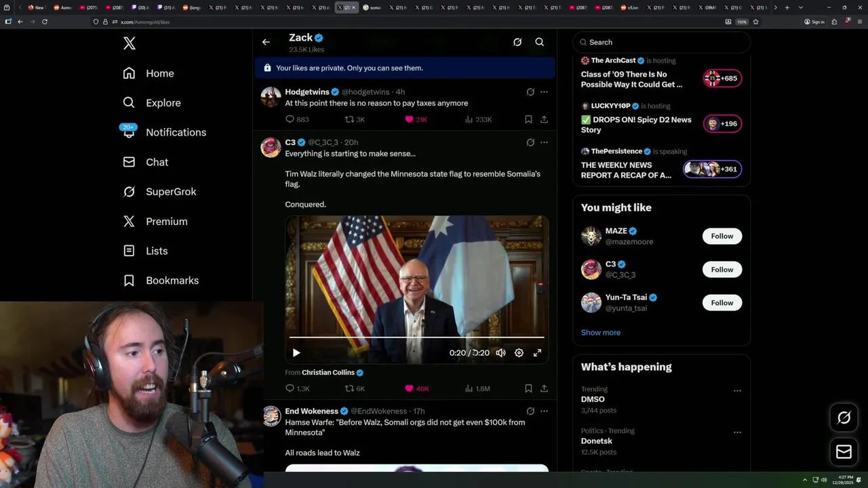Reload the browser page
The image size is (868, 488).
coord(45,22)
